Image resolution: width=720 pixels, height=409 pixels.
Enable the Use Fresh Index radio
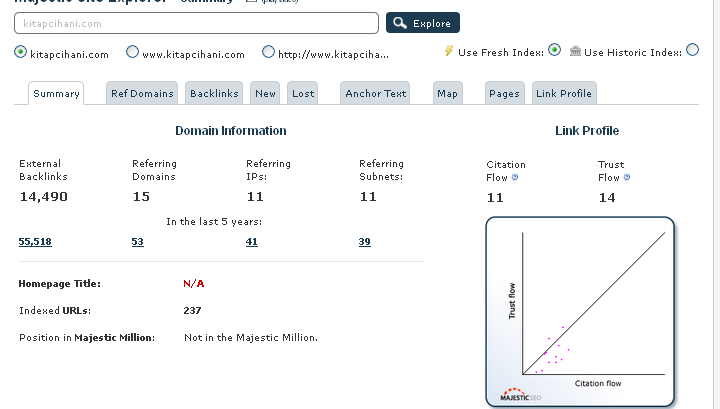click(x=555, y=50)
